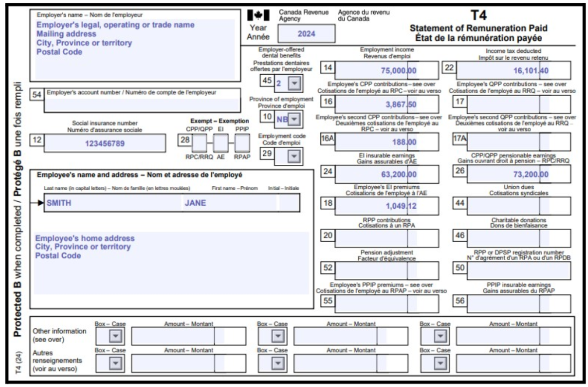Click the Year field showing 2024
The width and height of the screenshot is (588, 387).
click(306, 34)
